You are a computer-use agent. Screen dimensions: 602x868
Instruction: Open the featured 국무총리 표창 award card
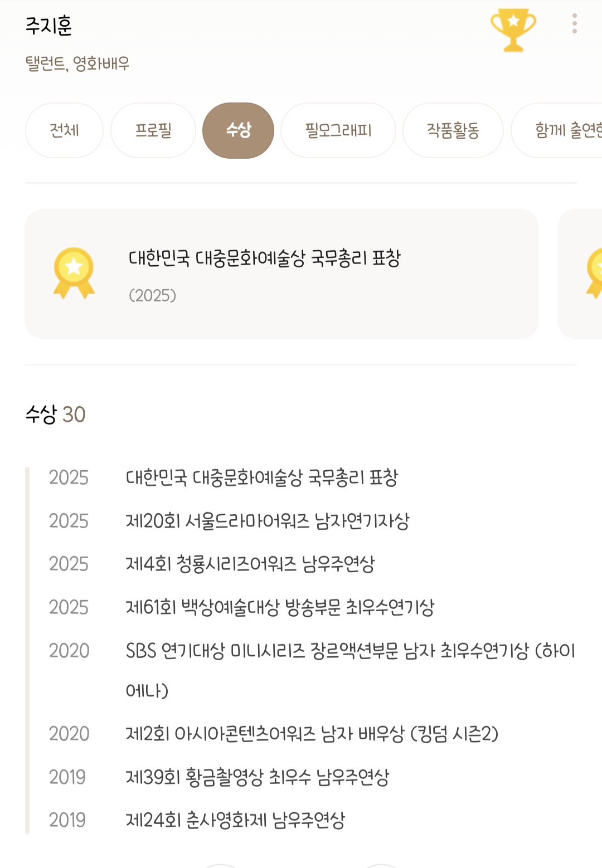(x=281, y=274)
